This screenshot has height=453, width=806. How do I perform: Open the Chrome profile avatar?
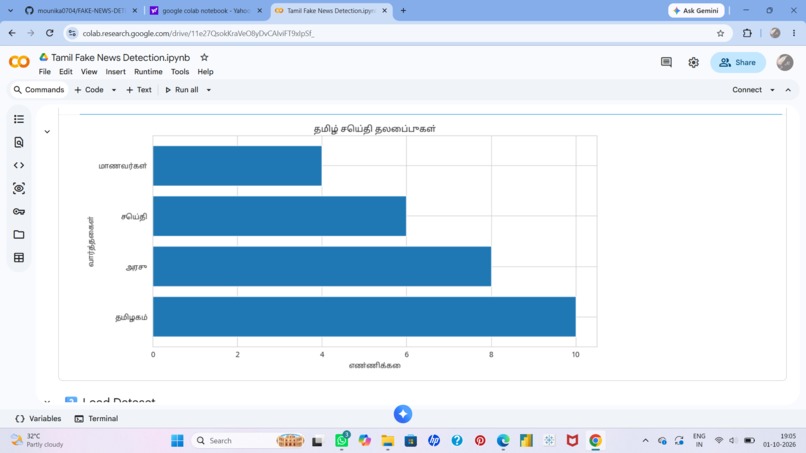pyautogui.click(x=775, y=33)
